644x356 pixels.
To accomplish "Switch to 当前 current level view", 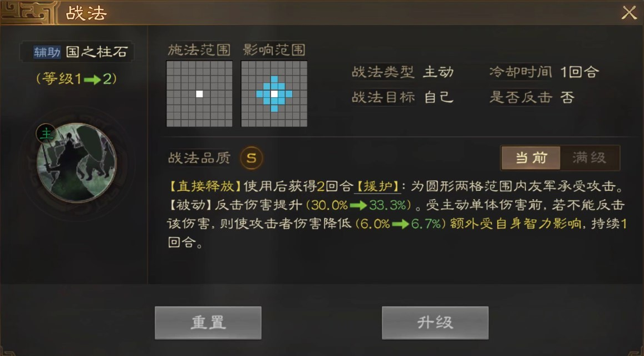I will (531, 157).
